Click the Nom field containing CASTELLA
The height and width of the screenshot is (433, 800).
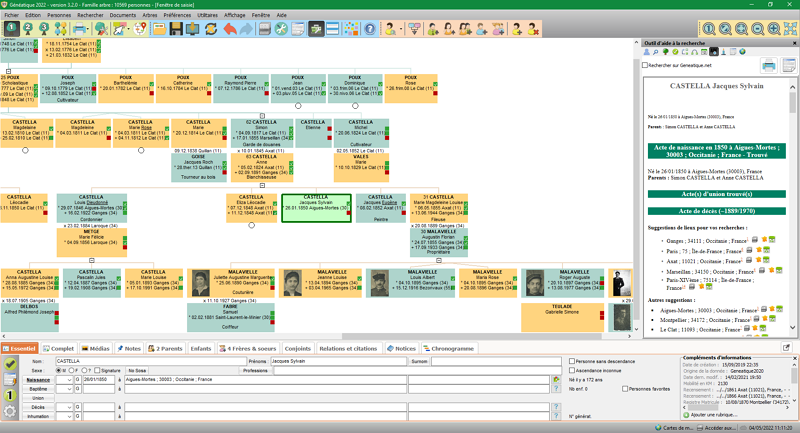coord(151,361)
